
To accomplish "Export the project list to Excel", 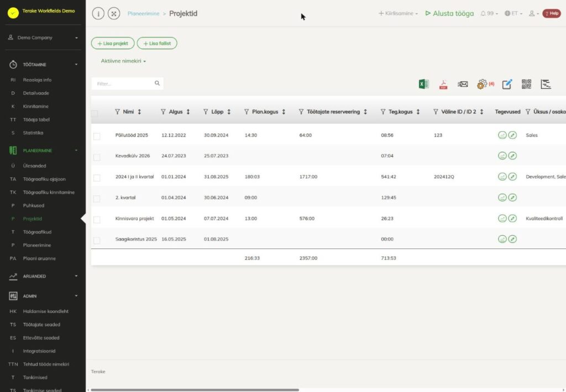I will pyautogui.click(x=424, y=84).
